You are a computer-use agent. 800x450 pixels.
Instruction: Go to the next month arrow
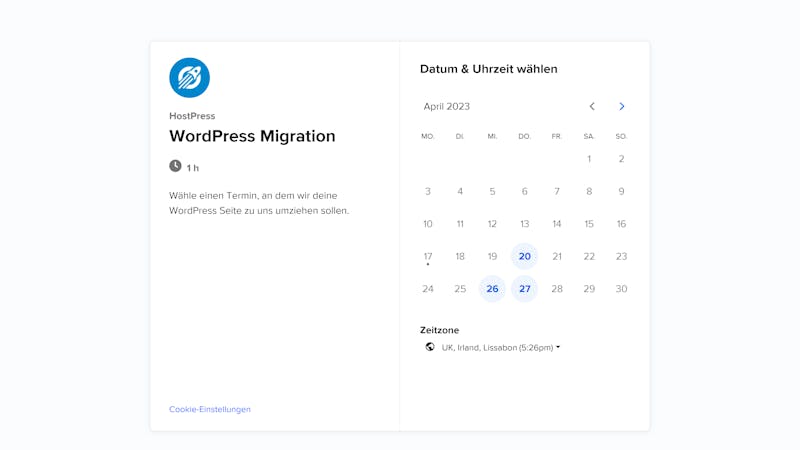pyautogui.click(x=621, y=106)
